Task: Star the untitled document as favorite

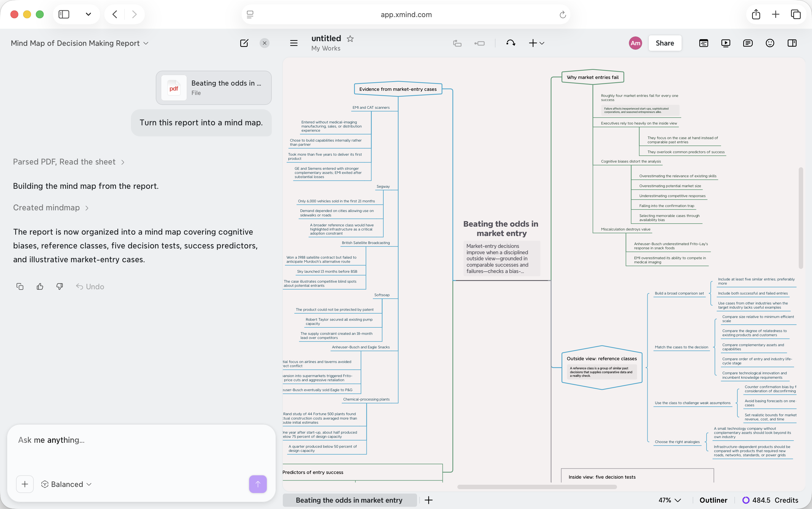Action: 350,39
